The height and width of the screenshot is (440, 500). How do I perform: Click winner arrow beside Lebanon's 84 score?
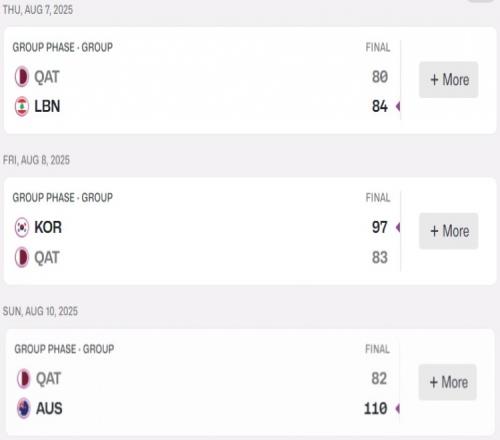pos(398,106)
